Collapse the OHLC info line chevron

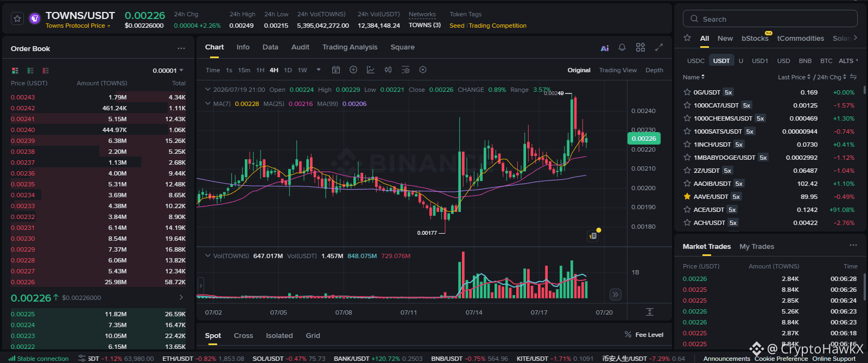point(208,90)
